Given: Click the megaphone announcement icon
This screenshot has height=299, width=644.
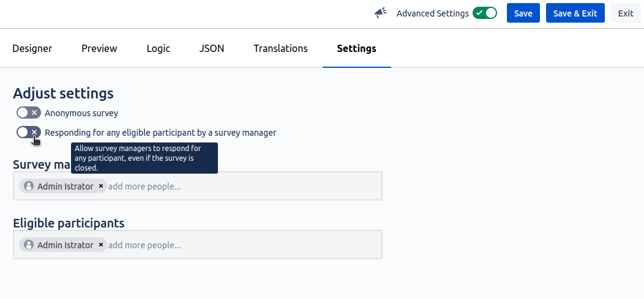Looking at the screenshot, I should point(380,13).
